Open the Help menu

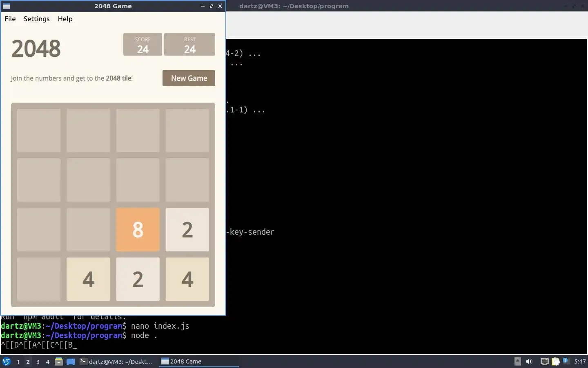coord(65,19)
